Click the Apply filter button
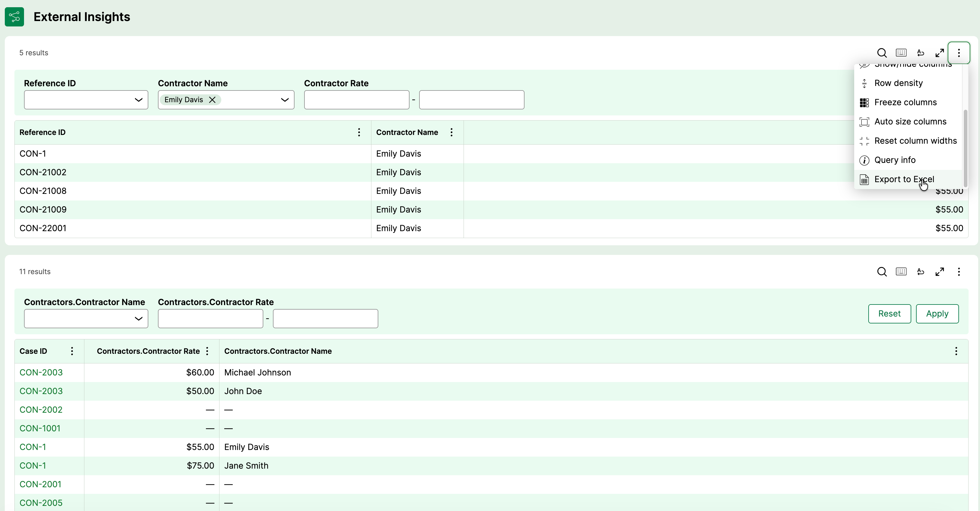The width and height of the screenshot is (980, 511). (937, 314)
